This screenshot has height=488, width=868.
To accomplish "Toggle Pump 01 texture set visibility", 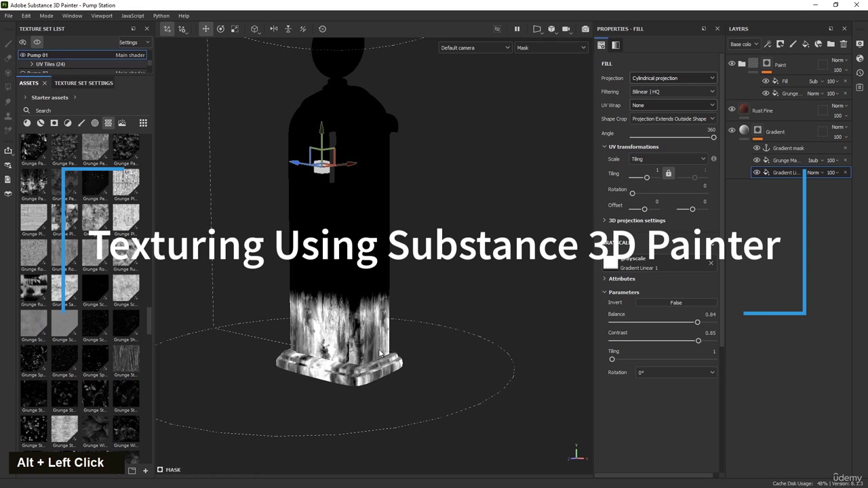I will pyautogui.click(x=22, y=55).
